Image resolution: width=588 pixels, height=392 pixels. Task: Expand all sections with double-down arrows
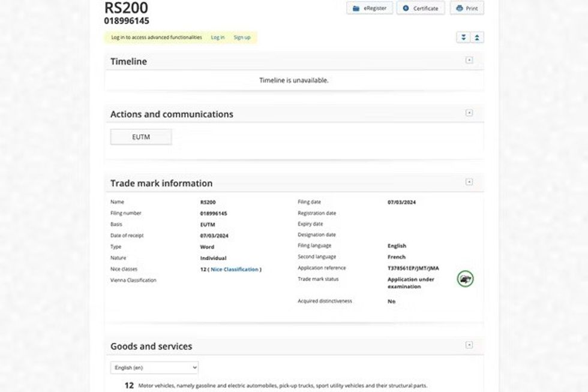click(x=463, y=37)
